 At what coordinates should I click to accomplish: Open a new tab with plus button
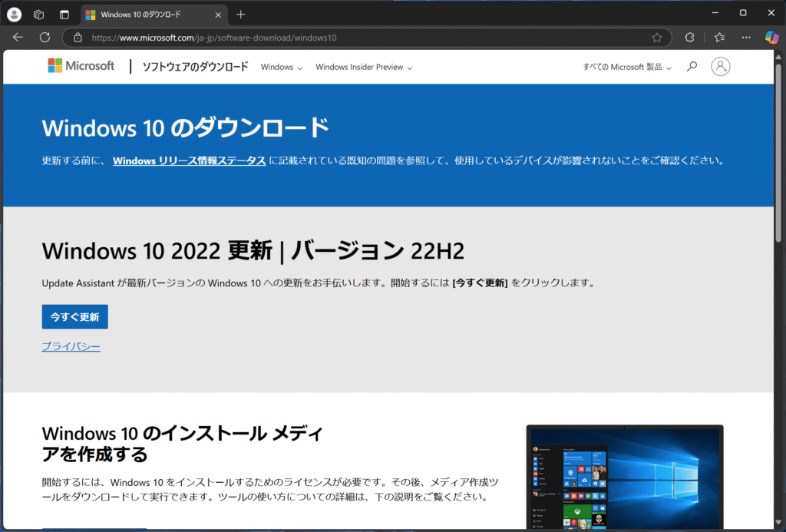click(240, 15)
